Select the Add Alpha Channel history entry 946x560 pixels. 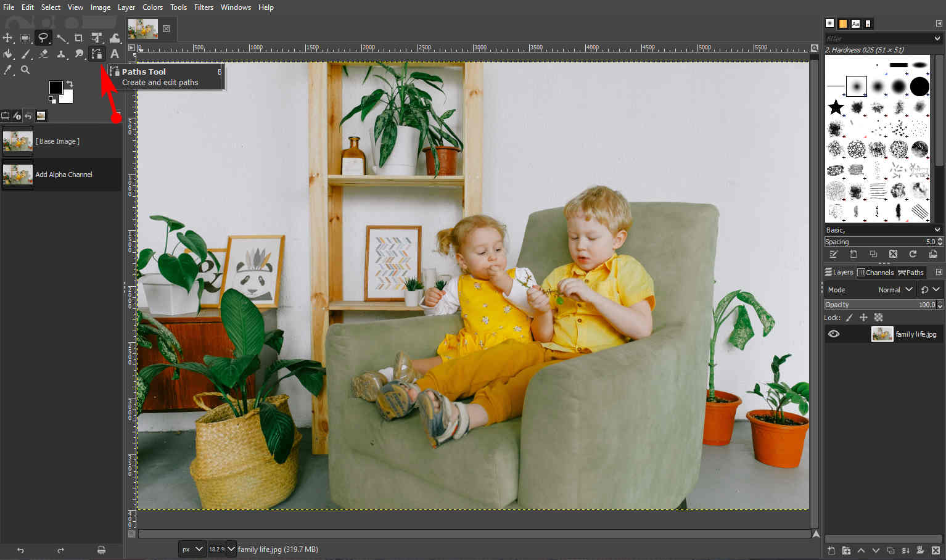61,175
